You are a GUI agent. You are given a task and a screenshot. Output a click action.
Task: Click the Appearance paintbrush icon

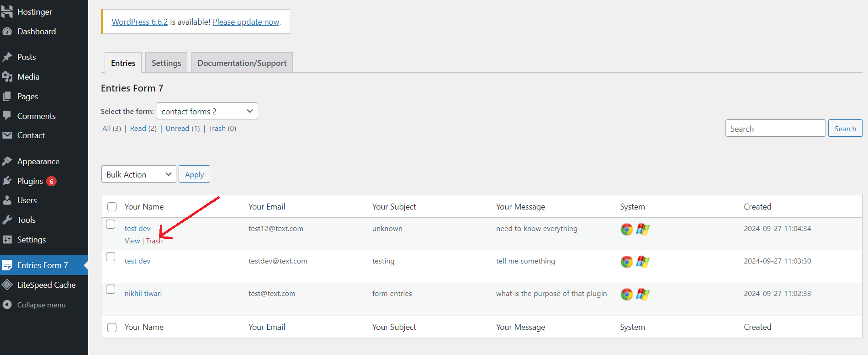(x=7, y=161)
